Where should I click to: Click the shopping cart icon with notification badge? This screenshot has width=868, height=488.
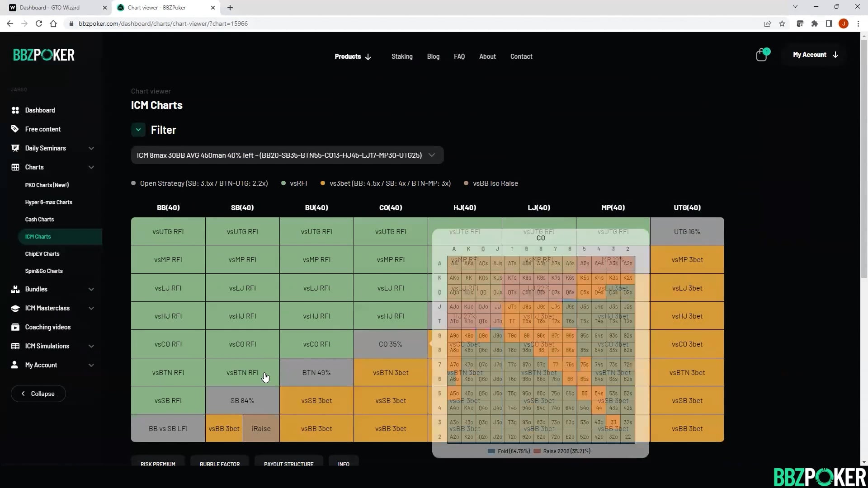[x=762, y=55]
